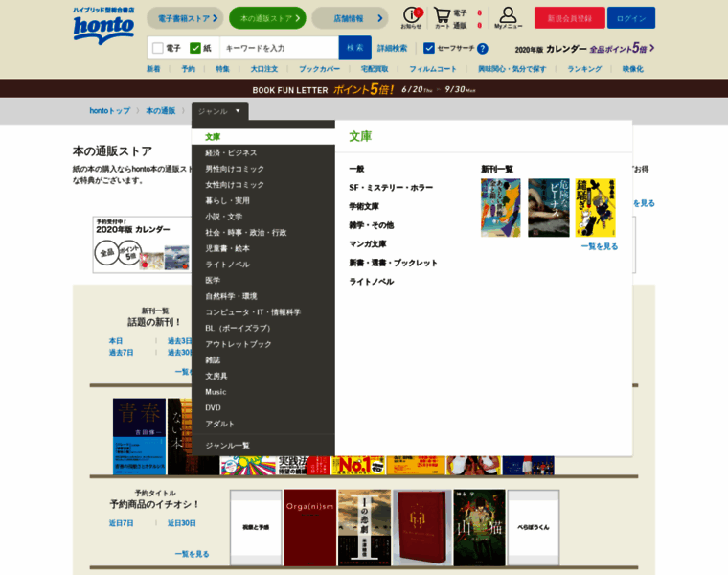This screenshot has width=728, height=575.
Task: Select フィルムコート in the navigation bar
Action: click(x=433, y=69)
